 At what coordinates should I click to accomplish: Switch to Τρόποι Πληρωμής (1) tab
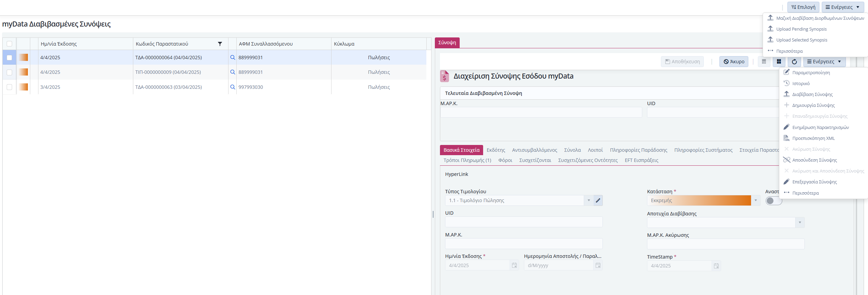[467, 160]
